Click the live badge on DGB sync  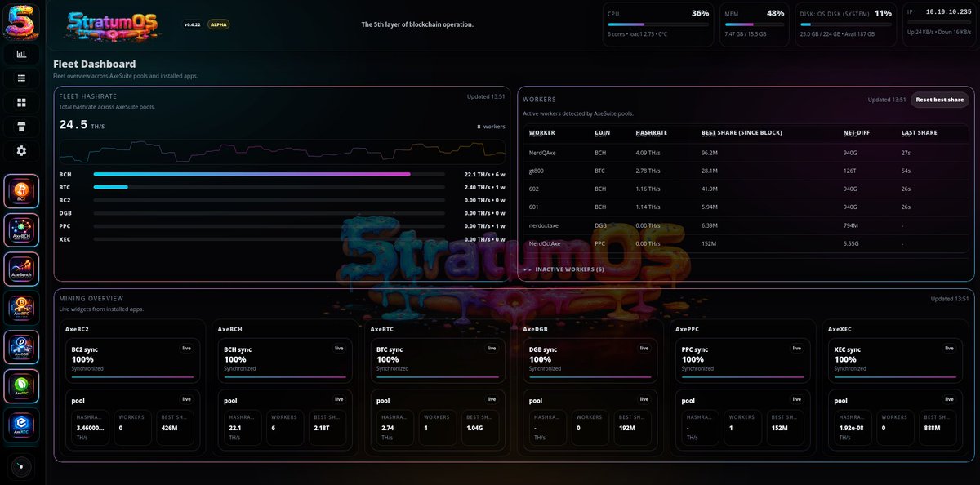pyautogui.click(x=644, y=348)
